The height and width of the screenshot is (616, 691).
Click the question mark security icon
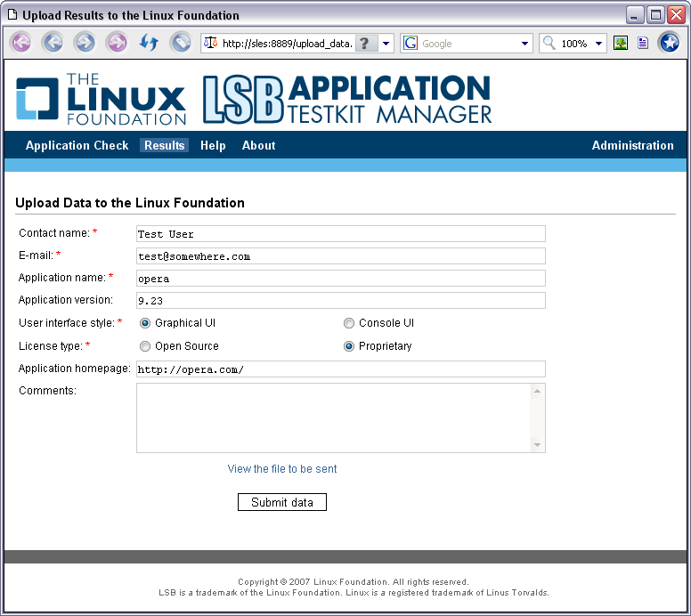coord(366,44)
